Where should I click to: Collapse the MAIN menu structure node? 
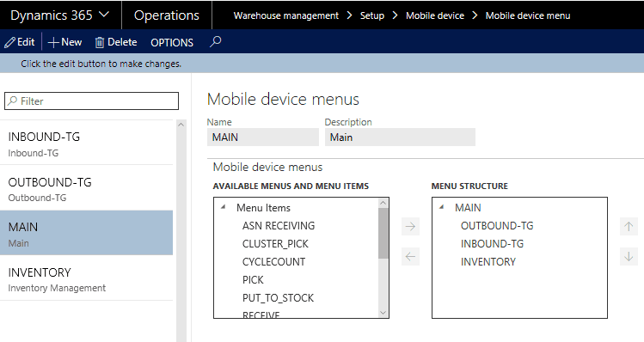click(x=442, y=207)
